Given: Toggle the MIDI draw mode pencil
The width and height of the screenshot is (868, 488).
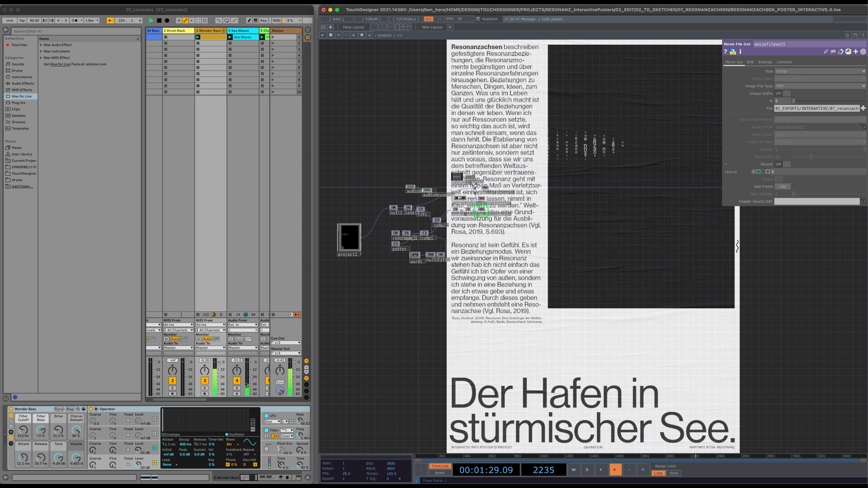Looking at the screenshot, I should pos(249,20).
